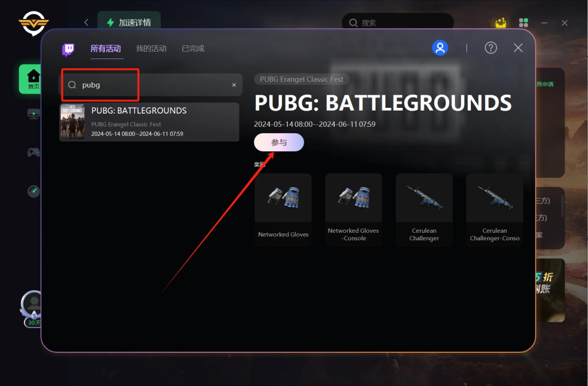Viewport: 588px width, 386px height.
Task: Open the 加速详情 tab
Action: point(129,22)
